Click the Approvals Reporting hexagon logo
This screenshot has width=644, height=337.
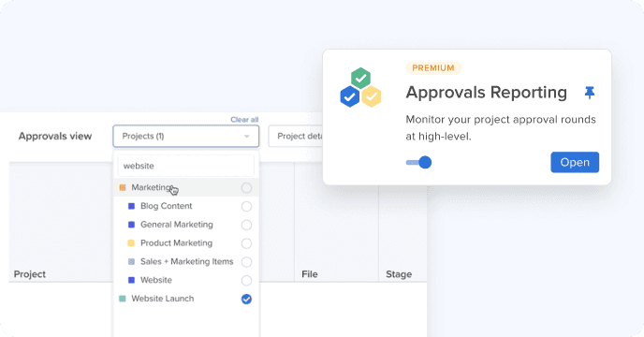(x=360, y=88)
